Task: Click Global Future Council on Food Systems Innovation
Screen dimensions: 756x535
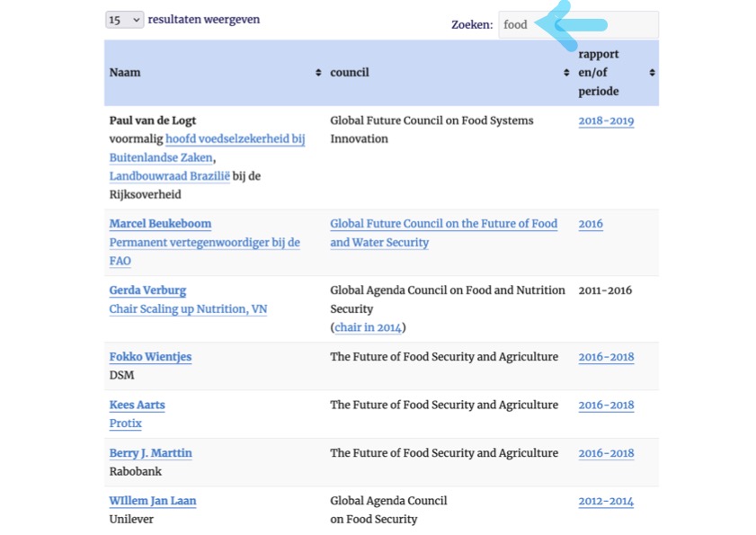Action: 431,129
